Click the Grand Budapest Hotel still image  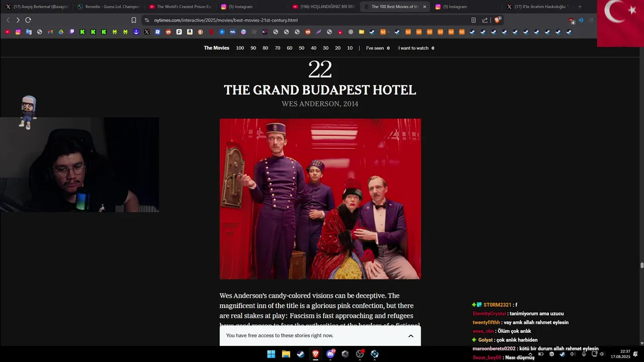[320, 199]
